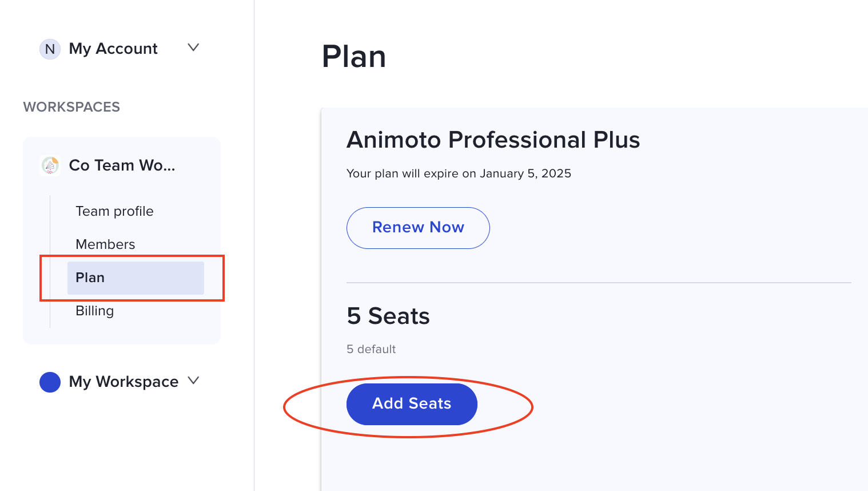Click the WORKSPACES section header

click(x=71, y=107)
